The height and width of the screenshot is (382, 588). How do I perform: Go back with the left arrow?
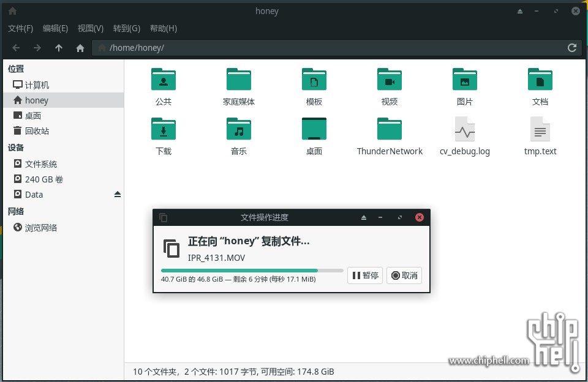click(16, 48)
